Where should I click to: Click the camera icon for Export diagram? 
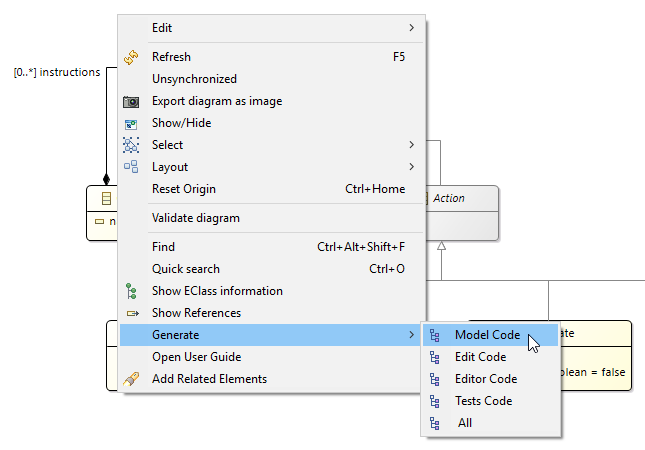click(x=131, y=101)
